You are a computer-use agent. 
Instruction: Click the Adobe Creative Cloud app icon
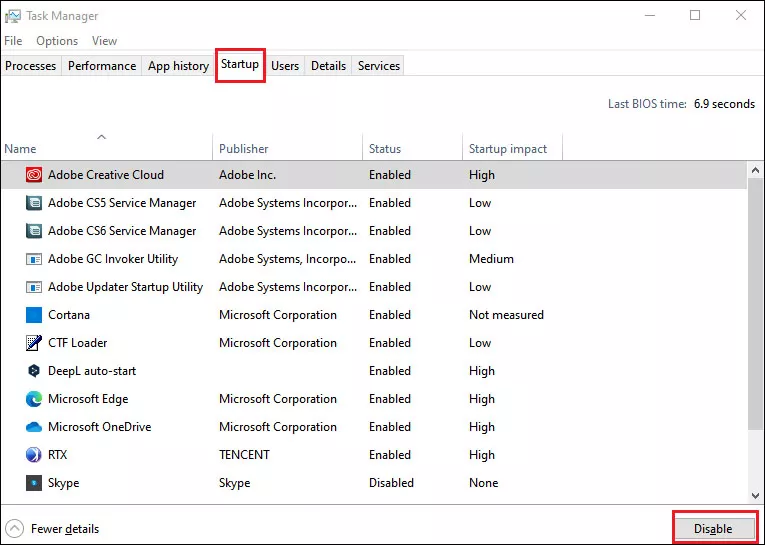coord(34,175)
